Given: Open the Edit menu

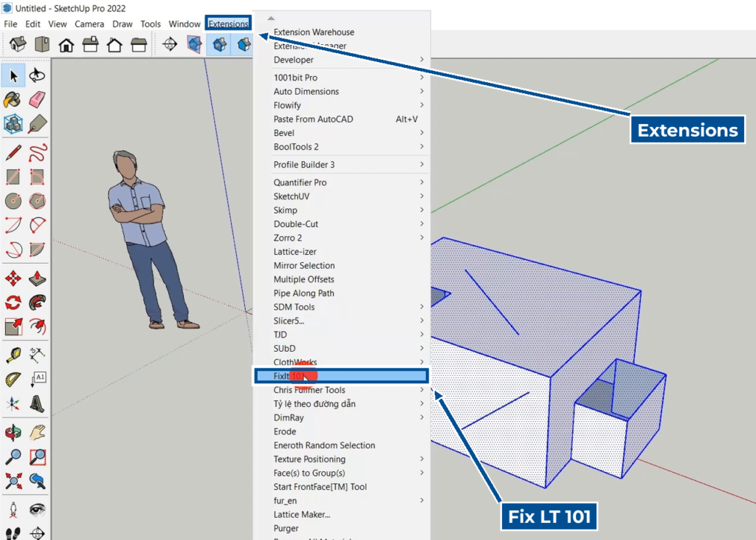Looking at the screenshot, I should pos(32,24).
